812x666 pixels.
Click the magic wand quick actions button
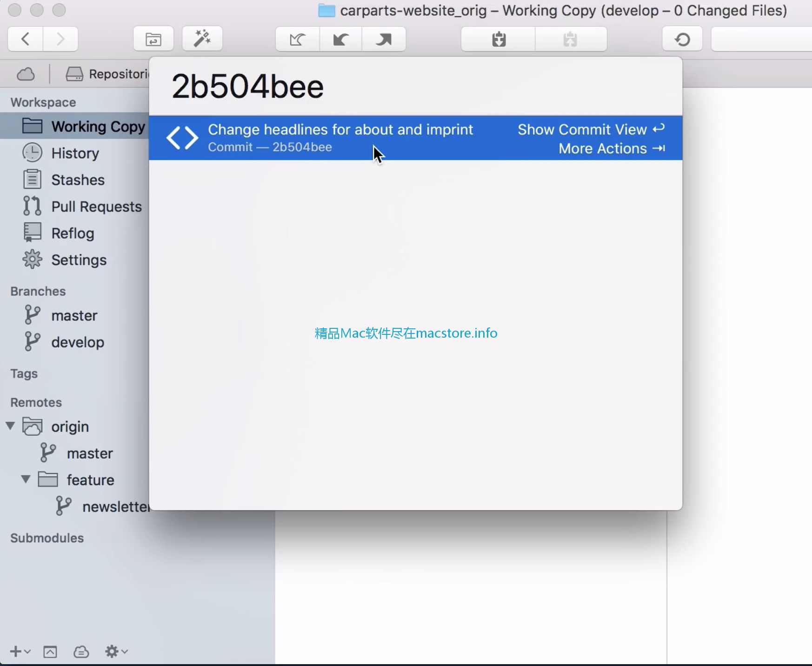coord(202,39)
